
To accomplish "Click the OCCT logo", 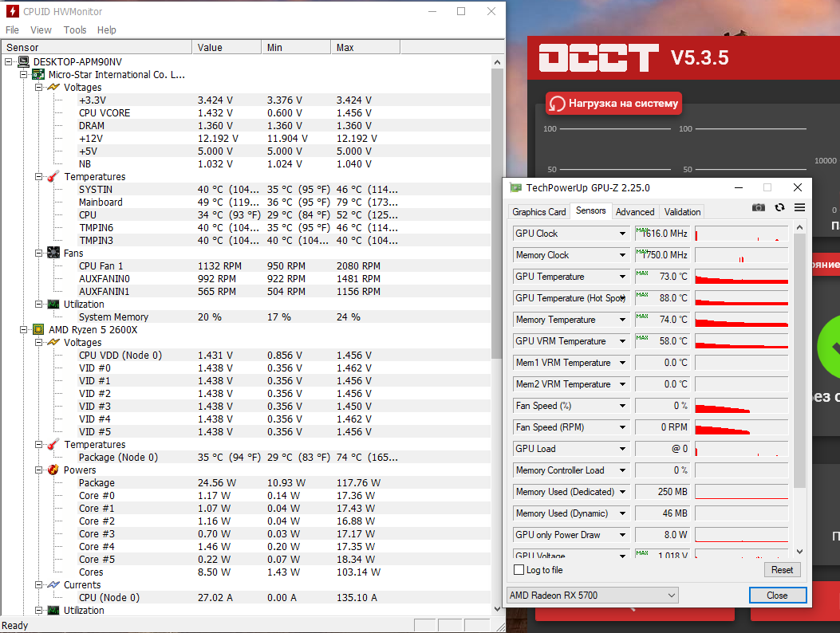I will (598, 57).
